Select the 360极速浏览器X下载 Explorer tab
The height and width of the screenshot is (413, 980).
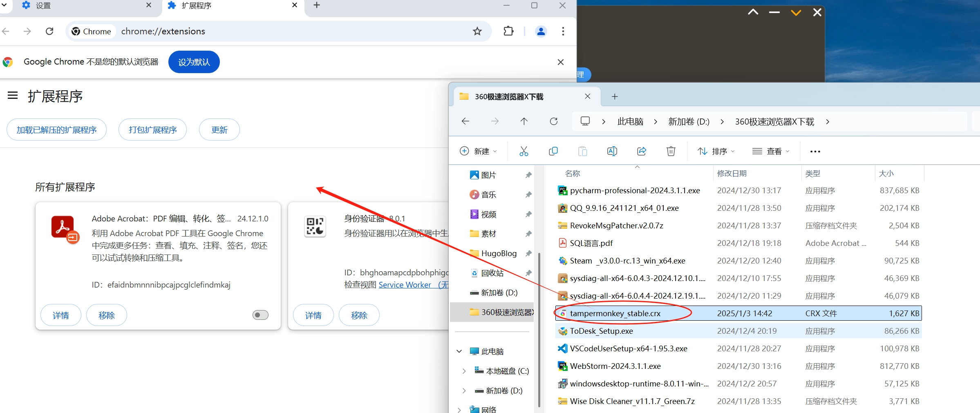tap(527, 96)
